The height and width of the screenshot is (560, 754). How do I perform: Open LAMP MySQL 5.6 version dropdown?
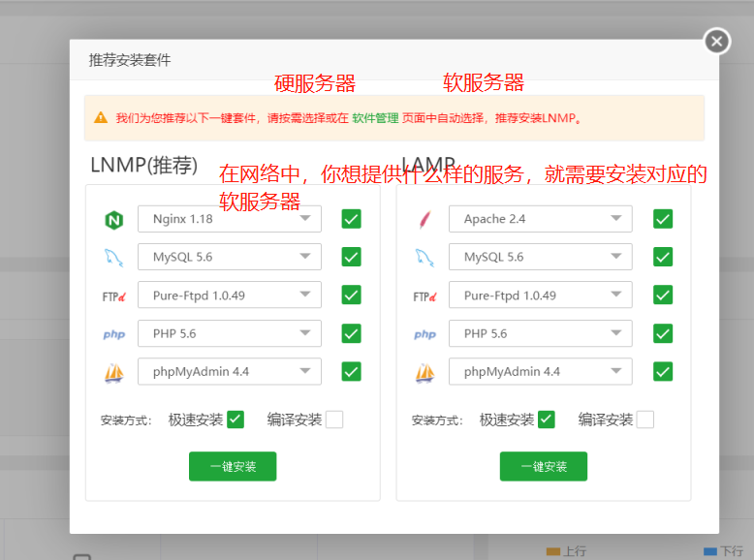(541, 257)
